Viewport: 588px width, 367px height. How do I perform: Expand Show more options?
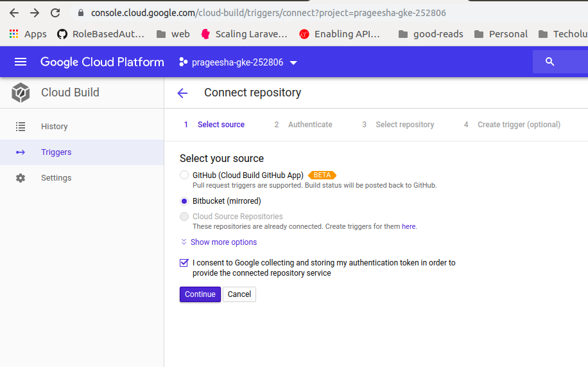[x=223, y=242]
